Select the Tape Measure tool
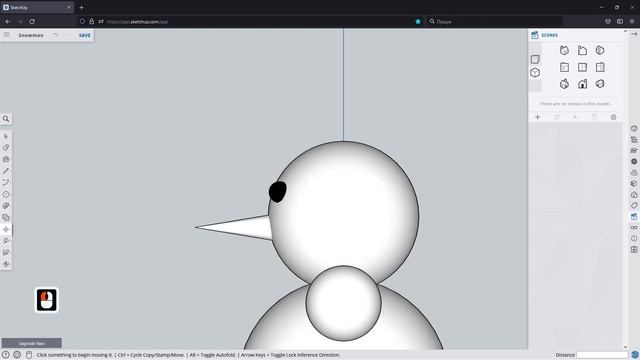Screen dimensions: 640x360 click(x=6, y=241)
